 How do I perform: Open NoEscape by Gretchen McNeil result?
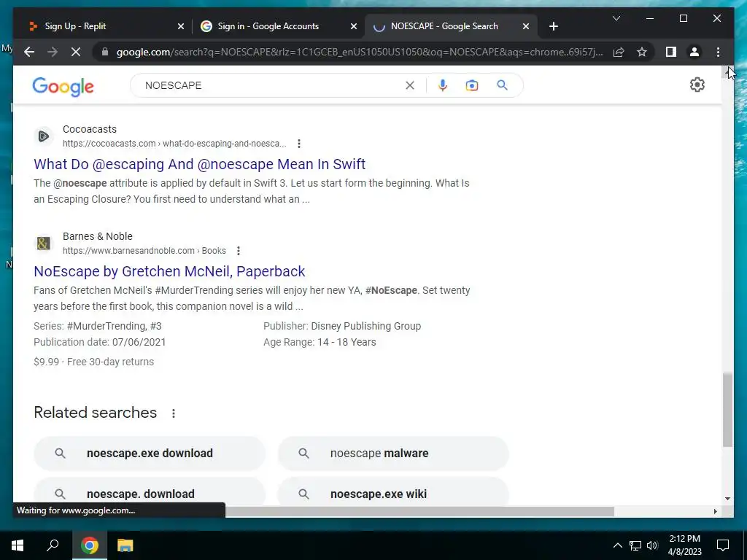pyautogui.click(x=169, y=271)
